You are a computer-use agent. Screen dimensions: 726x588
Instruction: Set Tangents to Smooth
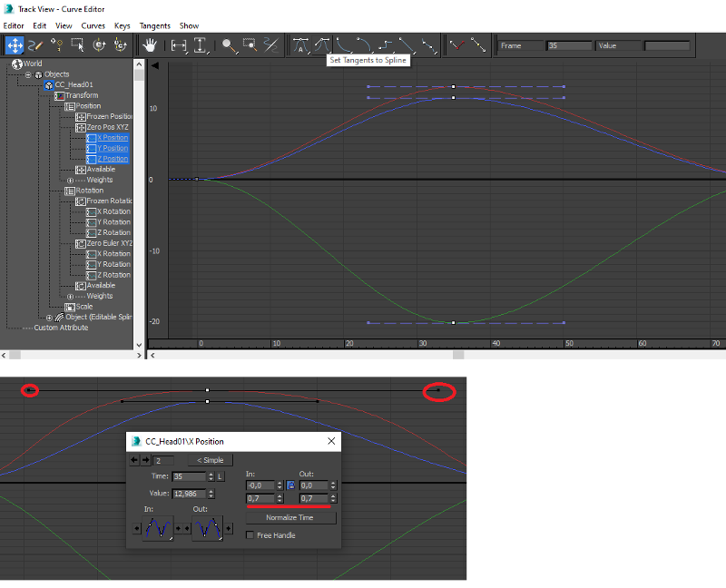[x=428, y=45]
